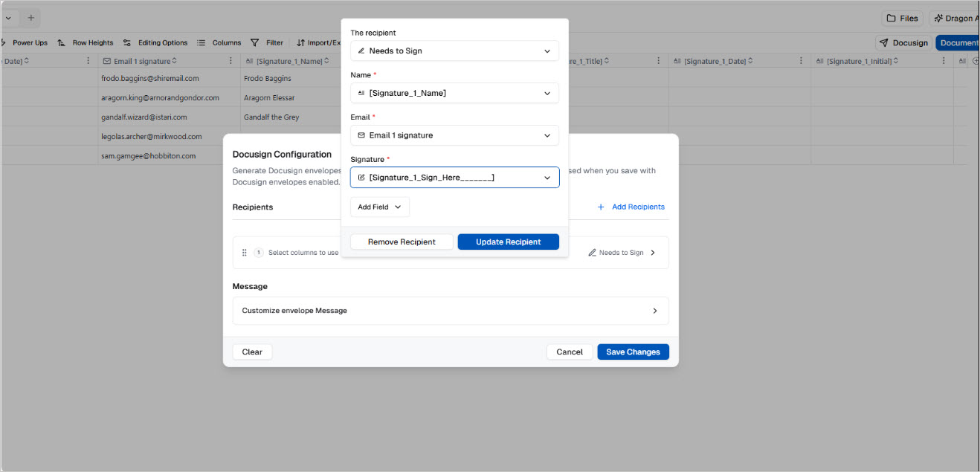Click the Row Heights icon

62,42
